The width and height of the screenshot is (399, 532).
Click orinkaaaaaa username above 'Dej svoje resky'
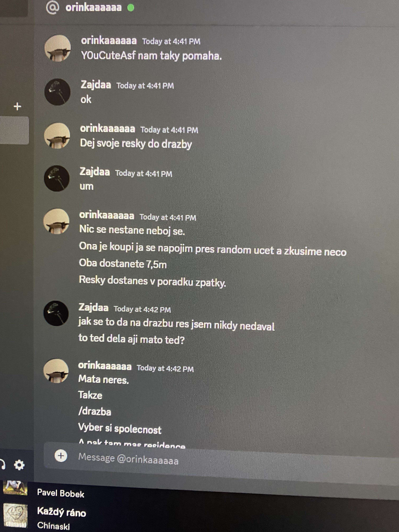point(108,129)
